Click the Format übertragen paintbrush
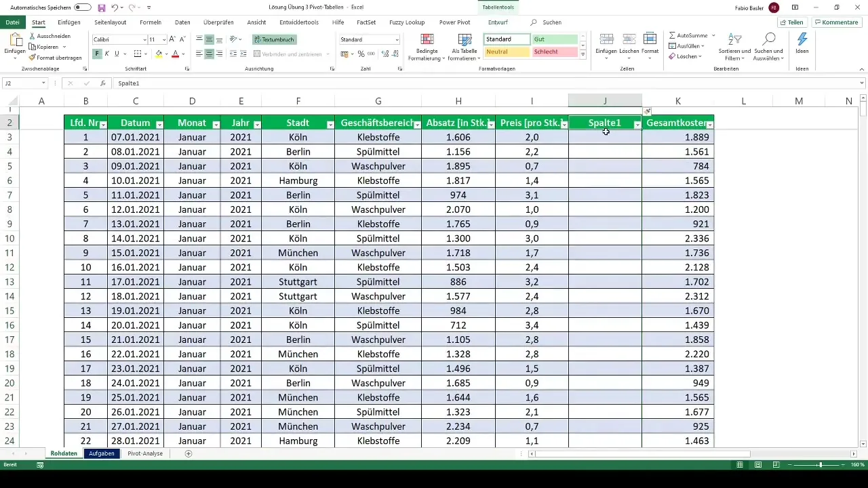This screenshot has height=488, width=868. (33, 58)
